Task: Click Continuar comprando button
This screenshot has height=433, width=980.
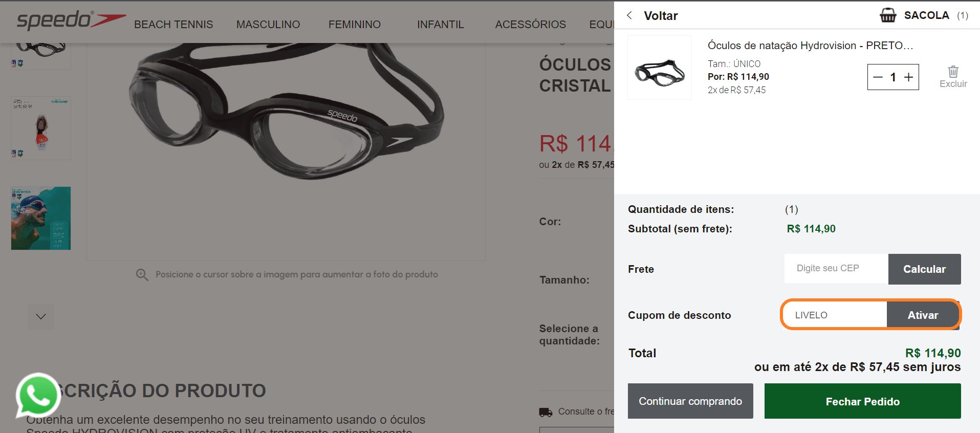Action: [x=690, y=401]
